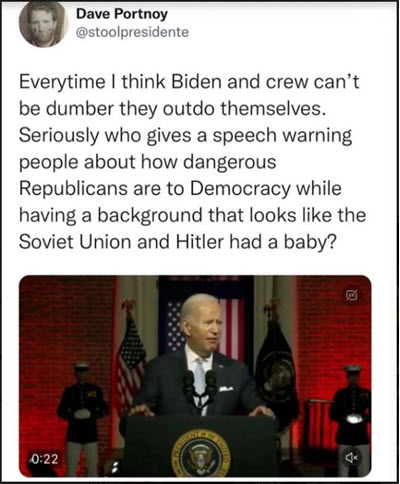The height and width of the screenshot is (484, 400).
Task: Click the tweet line starting "Everytime I think"
Action: pyautogui.click(x=189, y=82)
